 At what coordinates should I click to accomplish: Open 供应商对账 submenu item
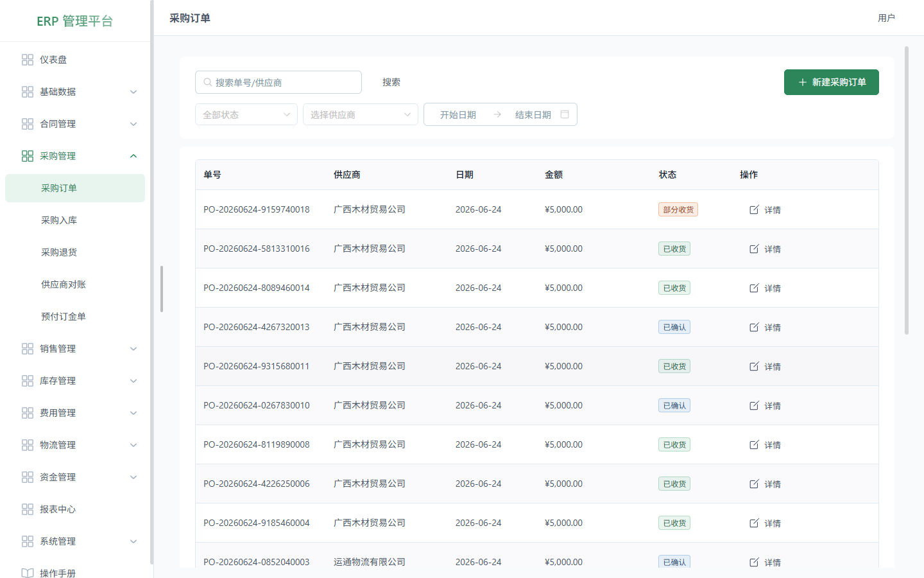coord(75,285)
